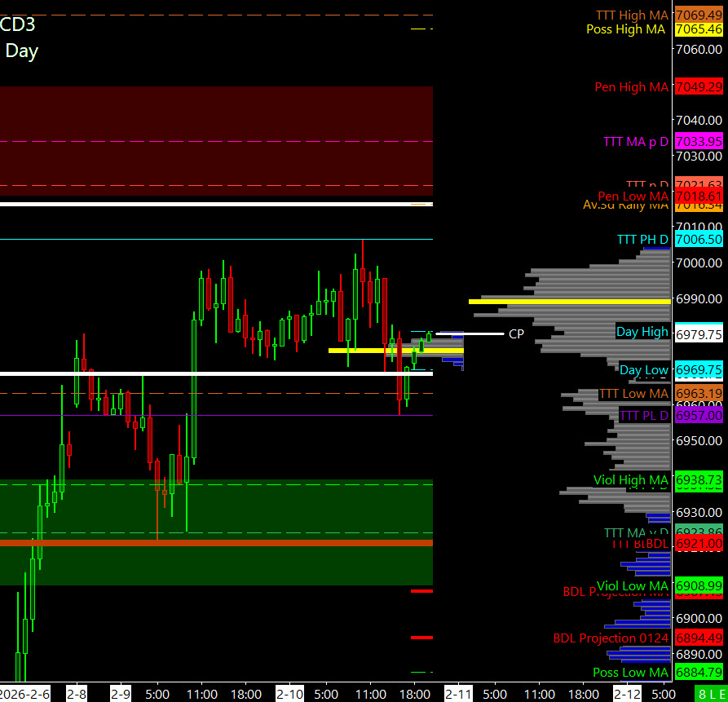The width and height of the screenshot is (728, 702).
Task: Select the Pen High MA price tag 7049.29
Action: tap(699, 86)
